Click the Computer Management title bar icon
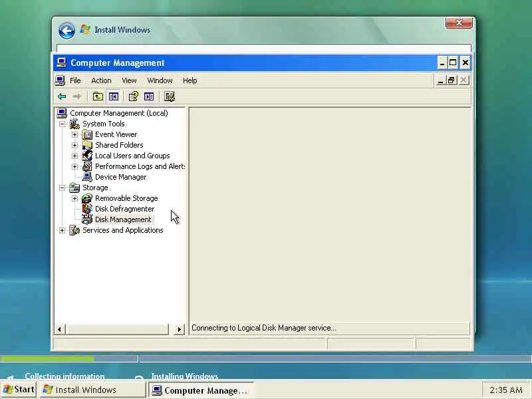Image resolution: width=532 pixels, height=399 pixels. pos(62,63)
